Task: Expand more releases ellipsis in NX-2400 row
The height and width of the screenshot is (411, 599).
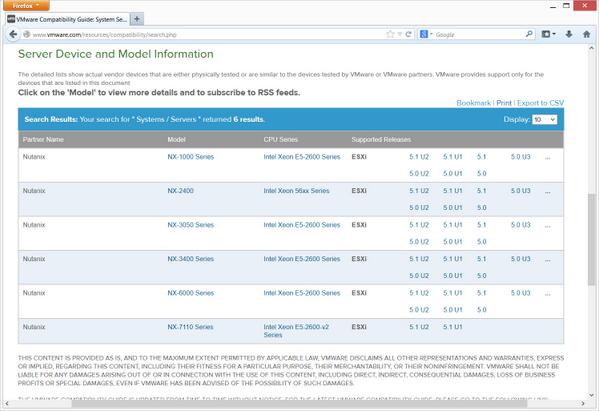Action: click(547, 192)
